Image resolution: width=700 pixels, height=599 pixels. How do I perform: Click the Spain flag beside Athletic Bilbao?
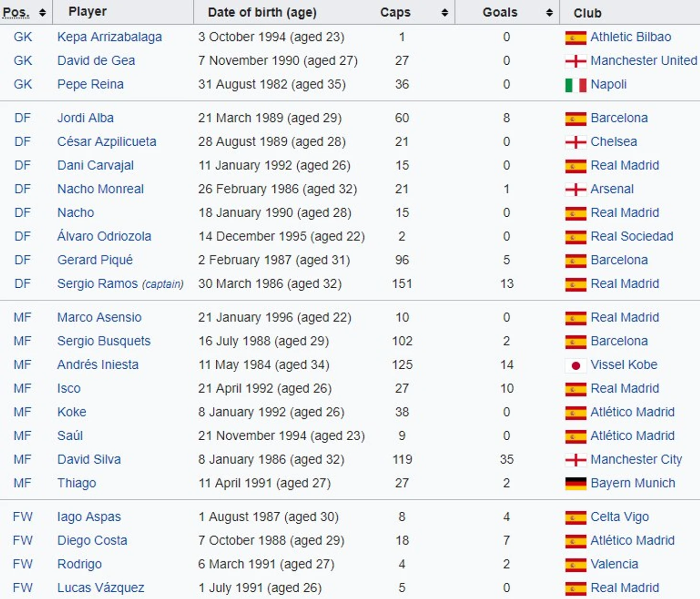(575, 37)
